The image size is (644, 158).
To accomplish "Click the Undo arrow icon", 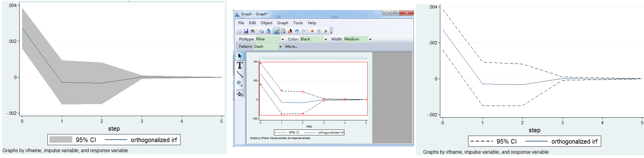I will [x=297, y=31].
